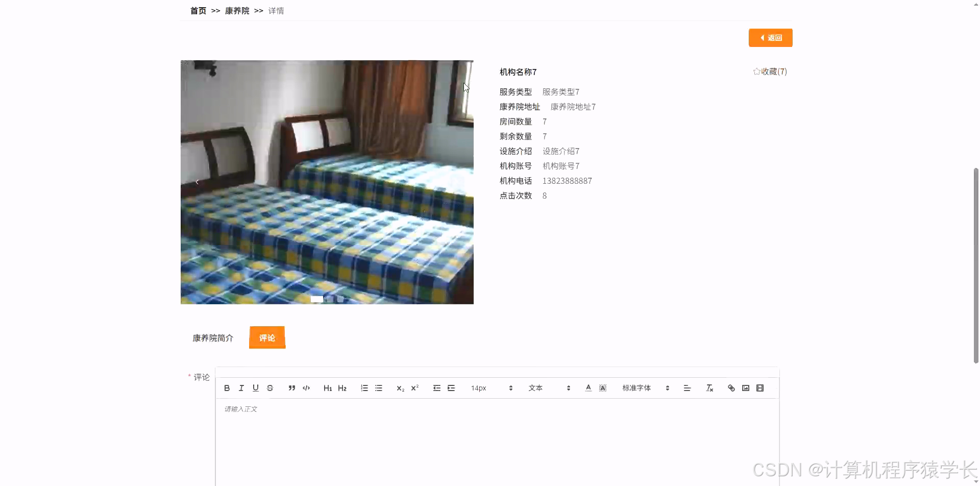
Task: Open the 标准字体 font family dropdown
Action: (x=646, y=388)
